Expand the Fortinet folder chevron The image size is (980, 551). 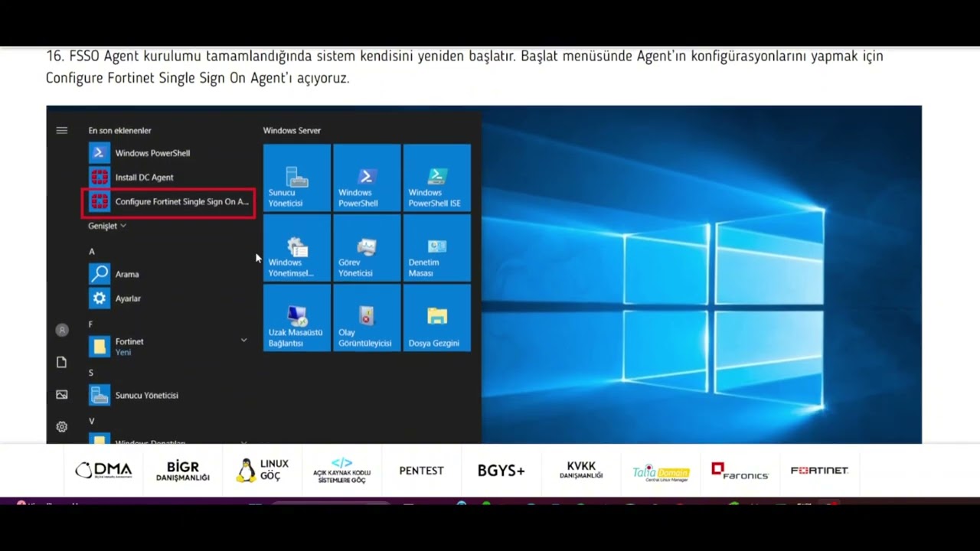coord(243,340)
